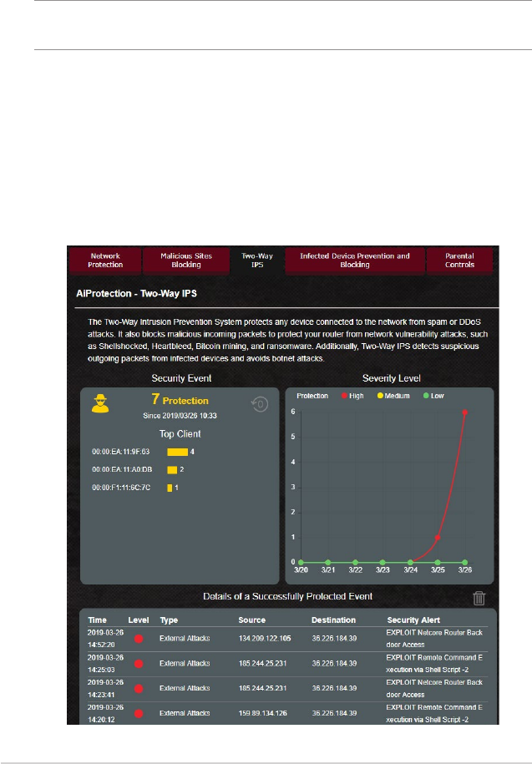This screenshot has width=532, height=764.
Task: Click the 14:23:41 event timestamp
Action: (105, 688)
